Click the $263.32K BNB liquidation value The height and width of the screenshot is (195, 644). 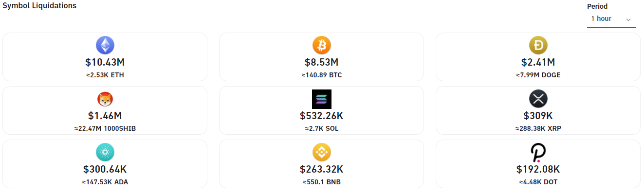321,169
